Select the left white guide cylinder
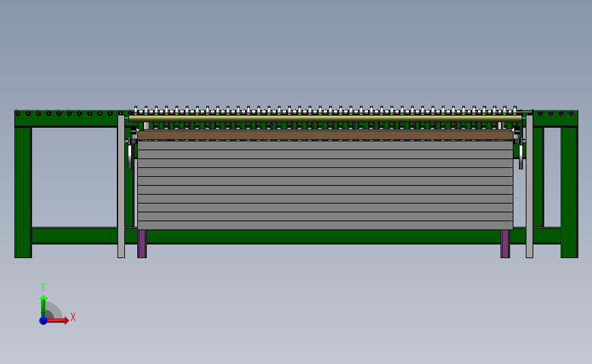This screenshot has height=364, width=592. [130, 156]
